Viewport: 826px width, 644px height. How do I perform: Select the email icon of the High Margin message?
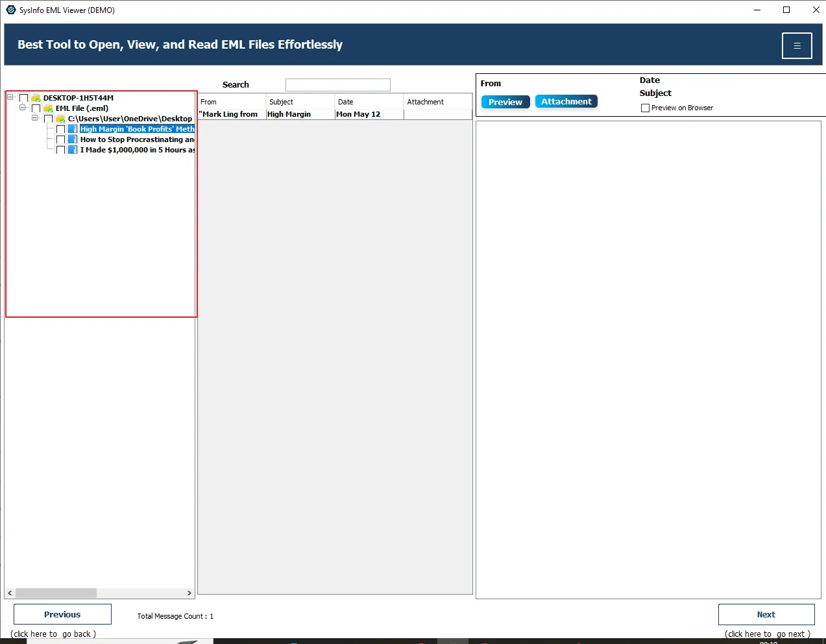71,128
